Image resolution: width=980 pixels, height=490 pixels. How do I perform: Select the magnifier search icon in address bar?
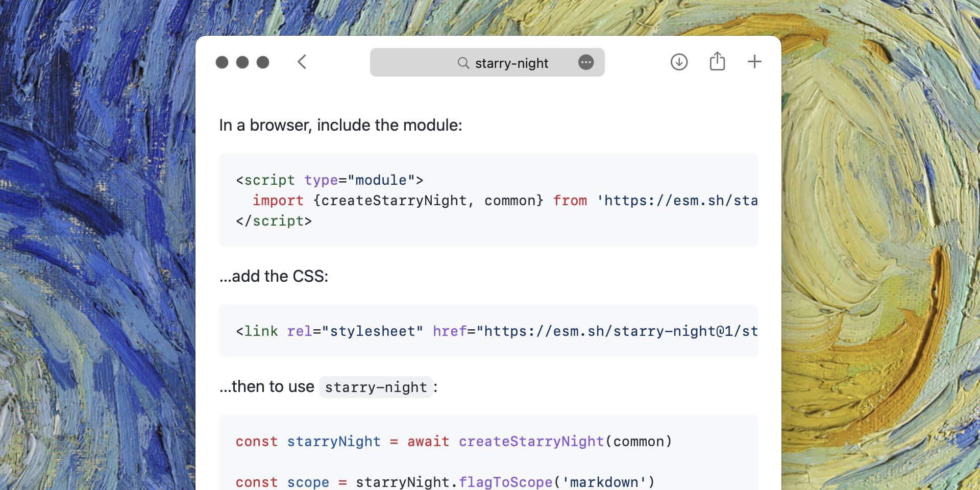(x=463, y=63)
